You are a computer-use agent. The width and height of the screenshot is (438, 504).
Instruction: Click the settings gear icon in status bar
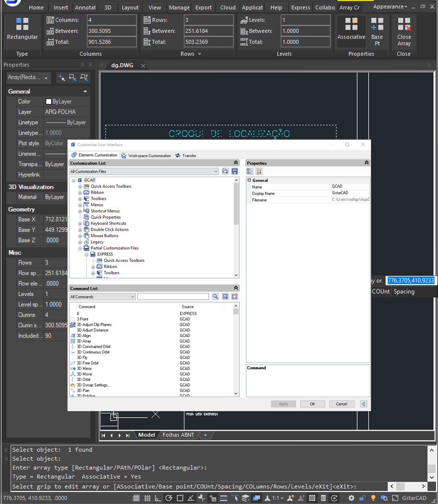pos(351,498)
